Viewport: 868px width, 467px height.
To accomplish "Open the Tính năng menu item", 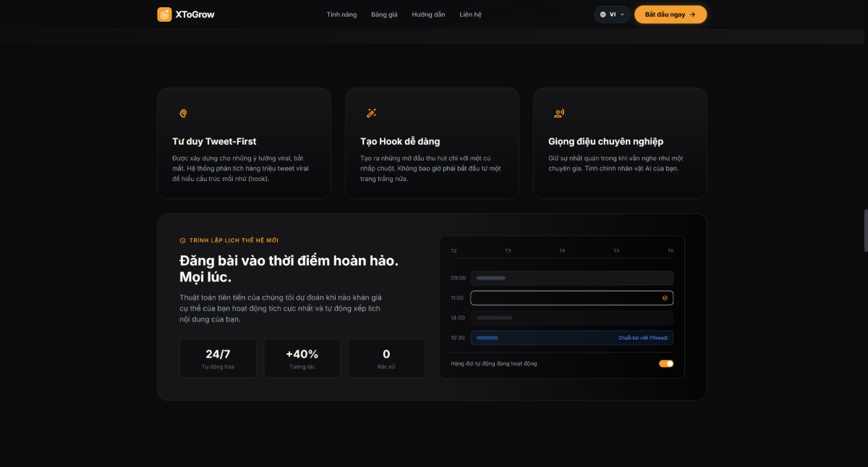I will click(341, 14).
